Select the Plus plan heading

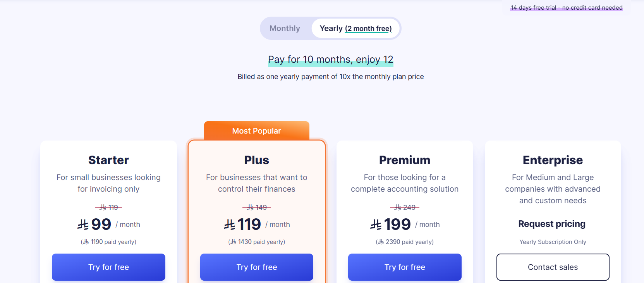point(256,160)
